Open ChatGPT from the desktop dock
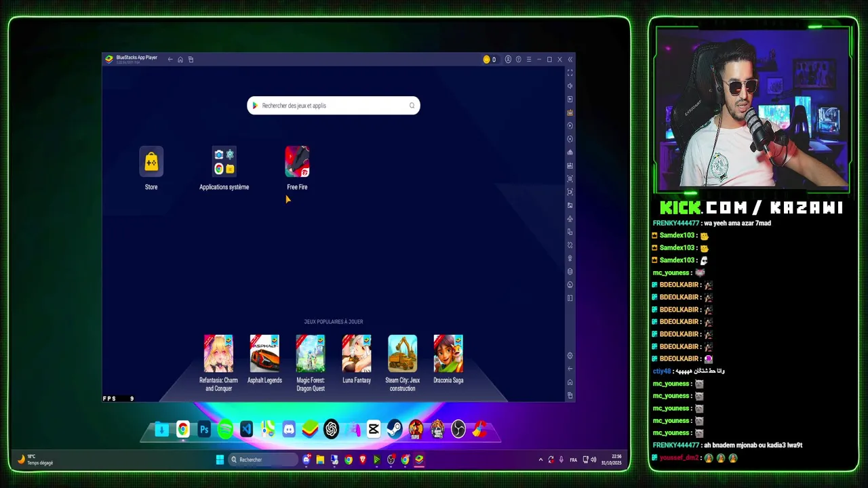 [331, 429]
